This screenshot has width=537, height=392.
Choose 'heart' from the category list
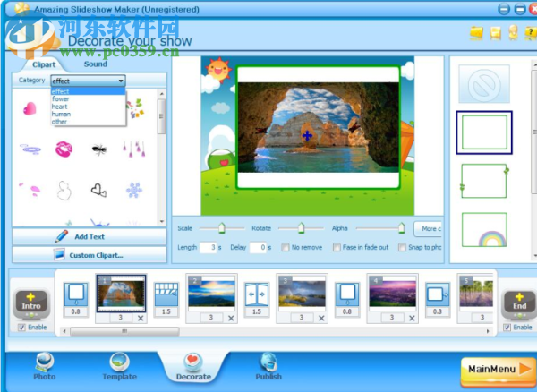click(88, 107)
